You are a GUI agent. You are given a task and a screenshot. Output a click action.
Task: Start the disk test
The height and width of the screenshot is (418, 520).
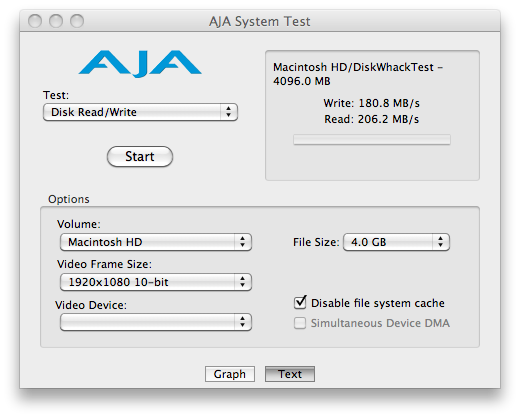tap(140, 156)
